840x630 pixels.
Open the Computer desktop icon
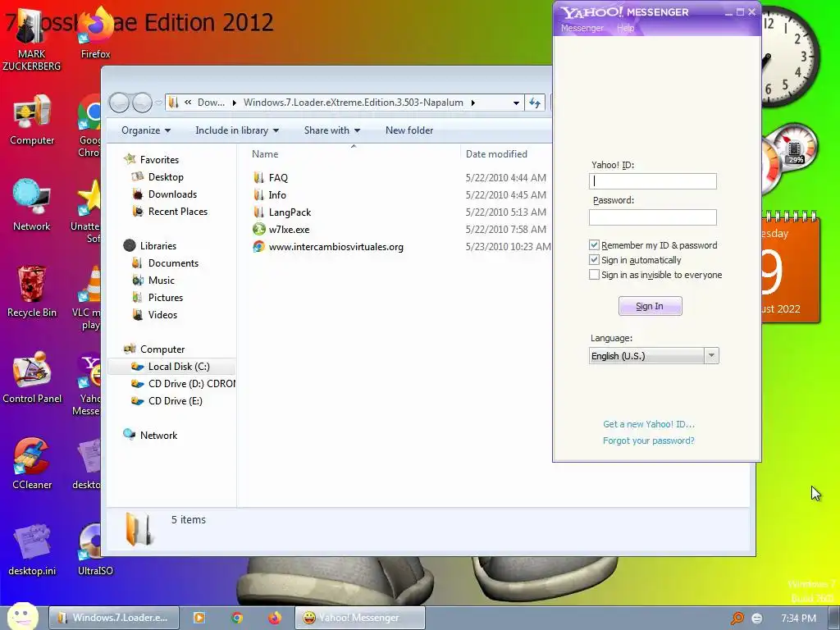32,121
